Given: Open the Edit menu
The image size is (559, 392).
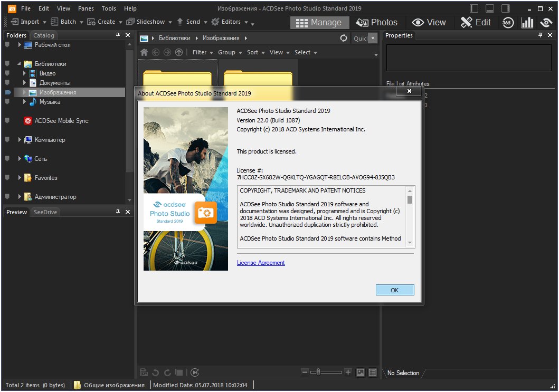Looking at the screenshot, I should [44, 8].
